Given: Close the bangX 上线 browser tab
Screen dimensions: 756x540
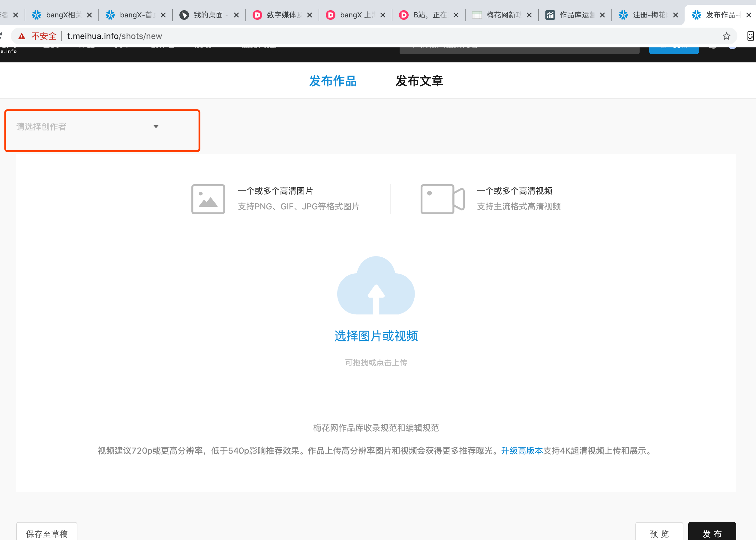Looking at the screenshot, I should point(383,15).
